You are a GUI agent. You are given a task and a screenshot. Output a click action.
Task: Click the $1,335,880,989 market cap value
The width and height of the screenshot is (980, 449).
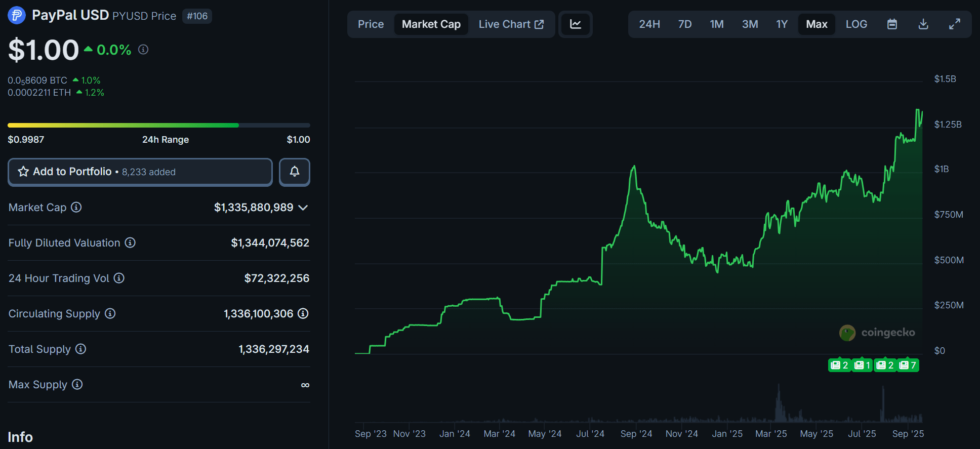254,208
